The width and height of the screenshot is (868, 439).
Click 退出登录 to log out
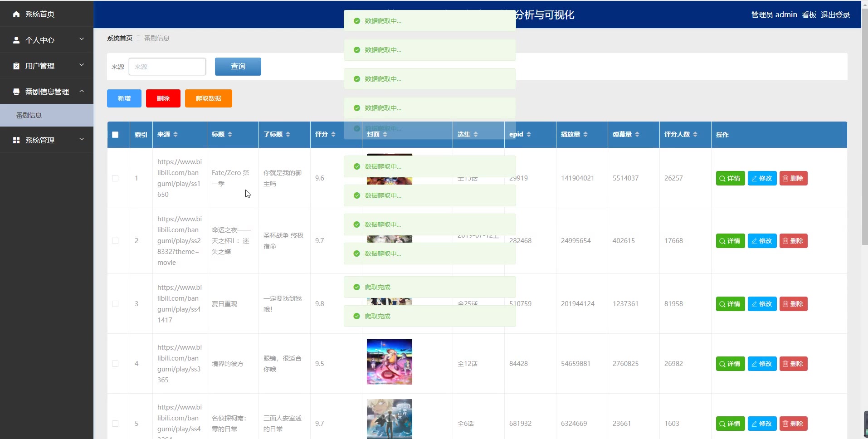(x=835, y=15)
